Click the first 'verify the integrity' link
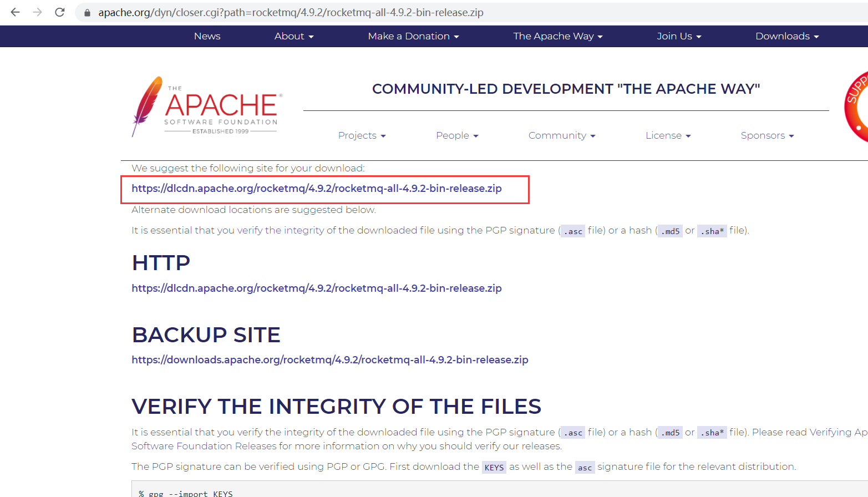This screenshot has width=868, height=497. 281,230
